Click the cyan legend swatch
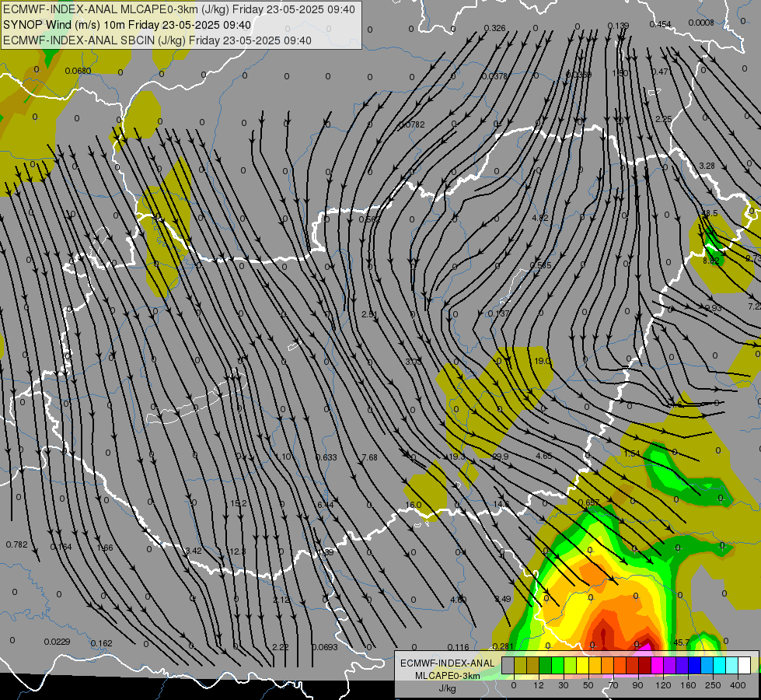 coord(721,666)
